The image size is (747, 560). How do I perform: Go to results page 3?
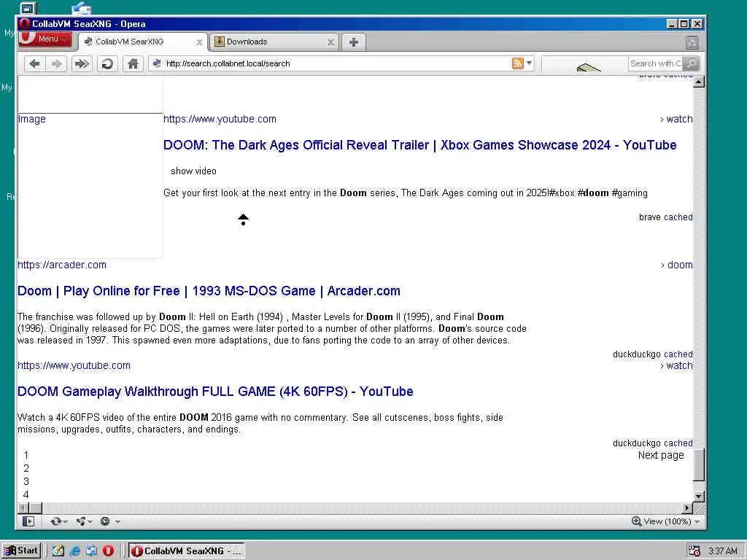[26, 481]
